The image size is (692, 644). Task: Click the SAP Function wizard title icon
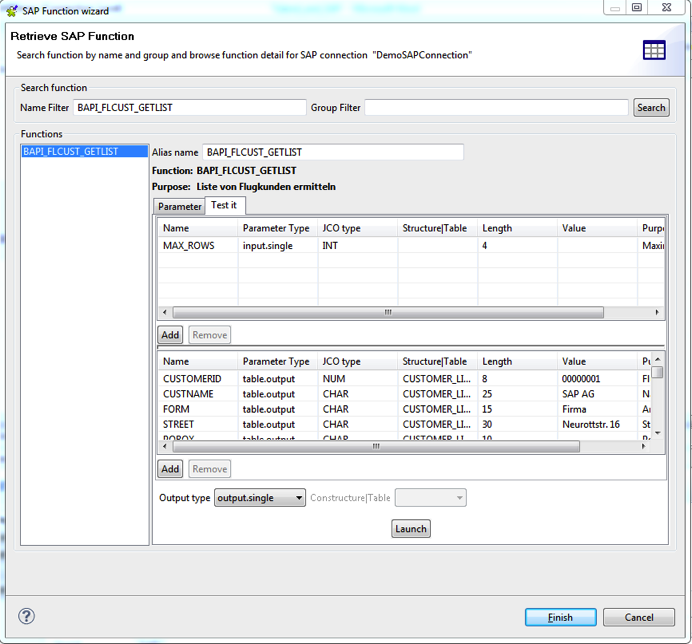coord(12,11)
